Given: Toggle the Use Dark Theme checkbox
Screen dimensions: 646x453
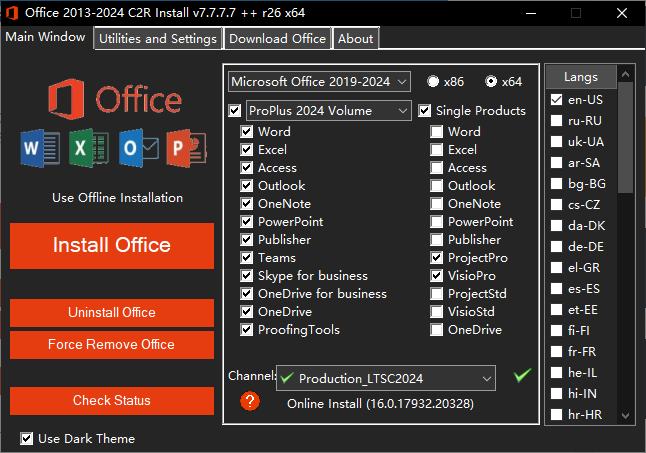Looking at the screenshot, I should point(27,438).
